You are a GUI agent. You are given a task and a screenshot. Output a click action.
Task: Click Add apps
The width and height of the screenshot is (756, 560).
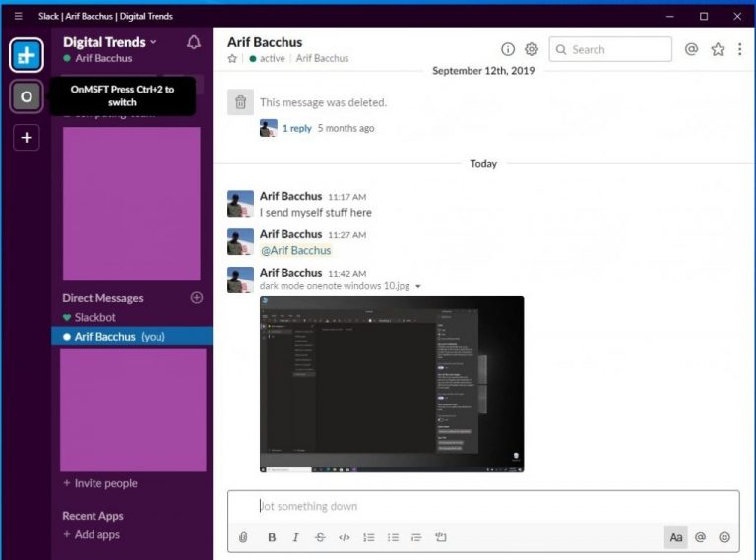92,535
